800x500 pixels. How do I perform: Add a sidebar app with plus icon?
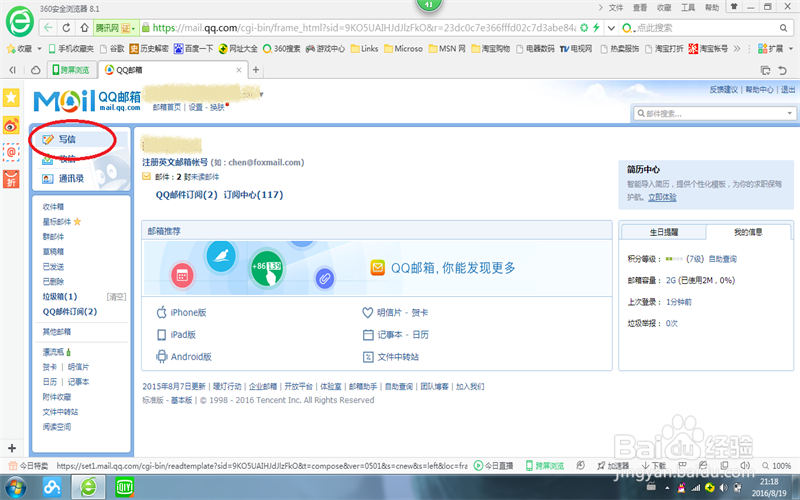point(12,448)
